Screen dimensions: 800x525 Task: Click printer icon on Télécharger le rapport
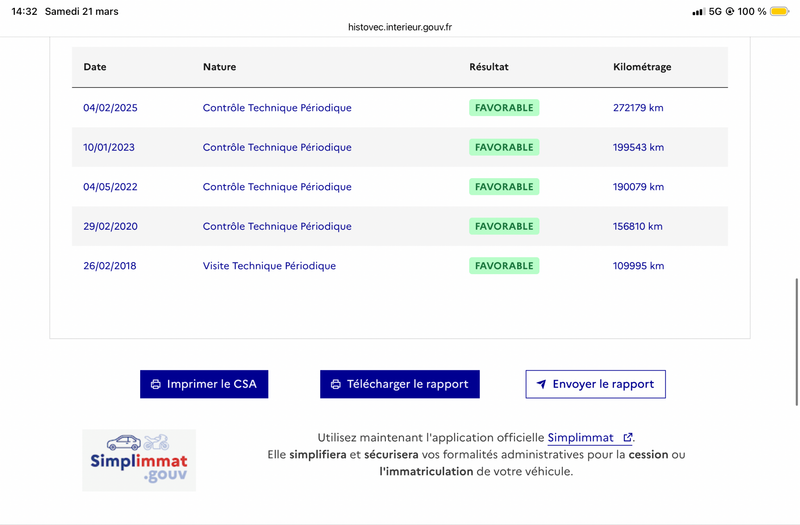[336, 384]
